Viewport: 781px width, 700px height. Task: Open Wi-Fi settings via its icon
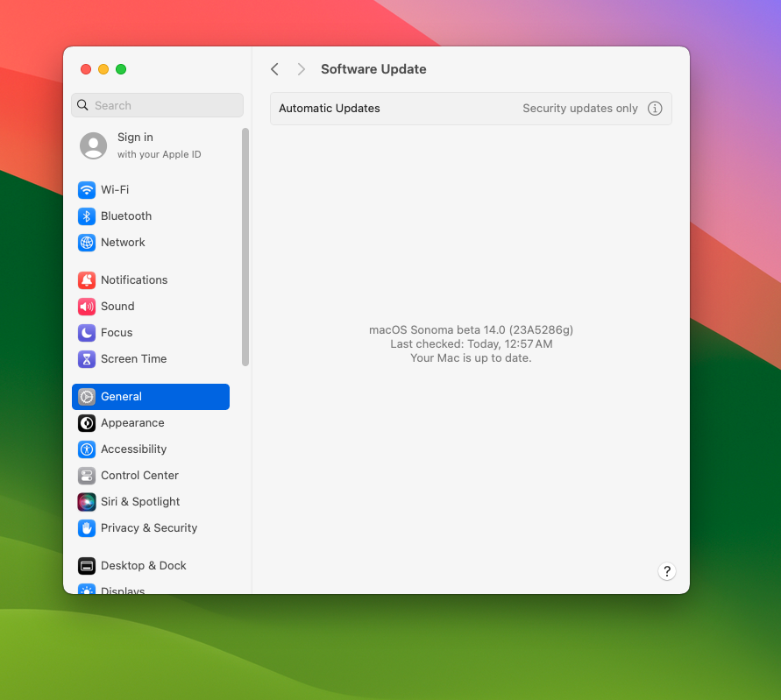pos(87,190)
